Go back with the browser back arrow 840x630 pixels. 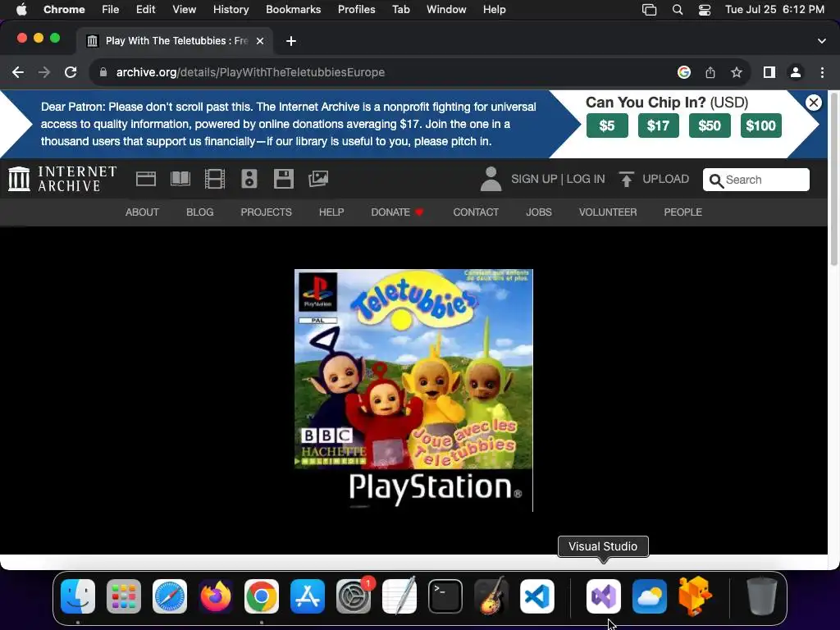18,72
